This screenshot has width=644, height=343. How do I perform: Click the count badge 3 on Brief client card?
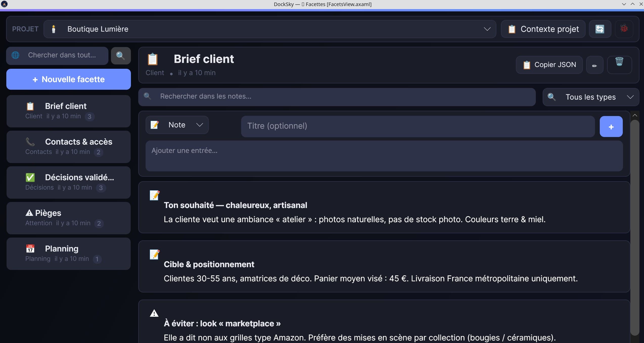(89, 117)
